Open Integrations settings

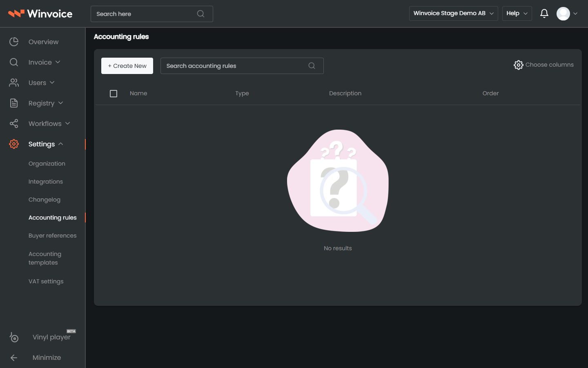coord(46,182)
